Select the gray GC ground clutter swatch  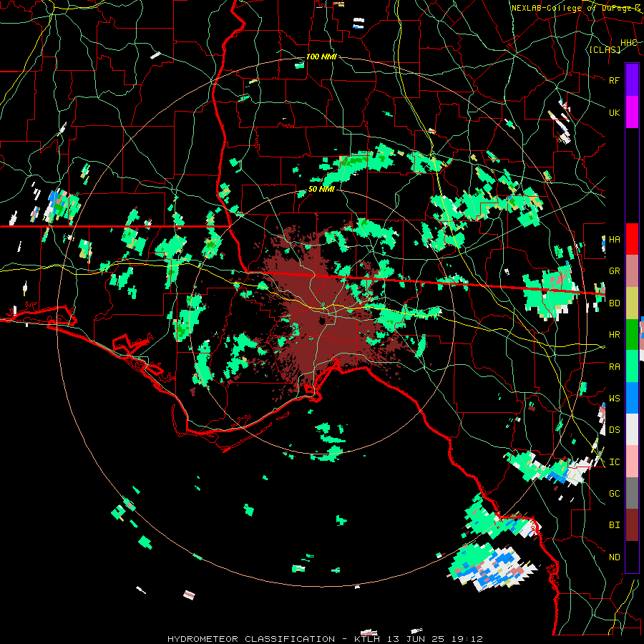click(x=632, y=493)
